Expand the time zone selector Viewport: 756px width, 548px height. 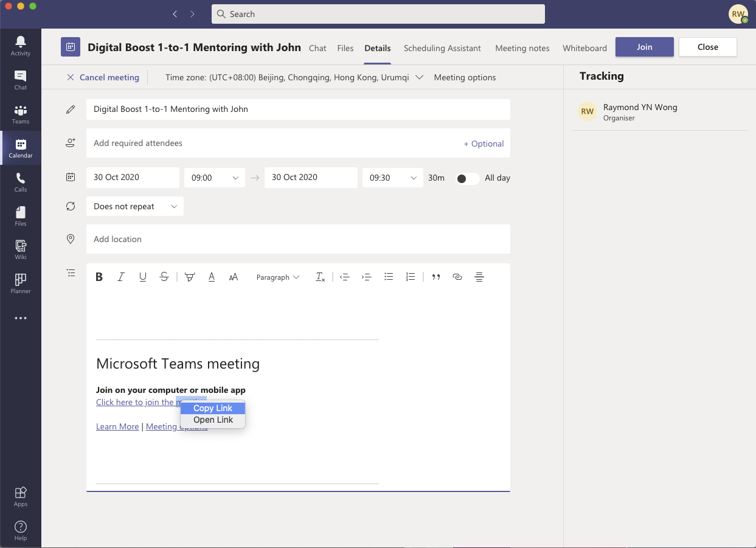pyautogui.click(x=418, y=77)
